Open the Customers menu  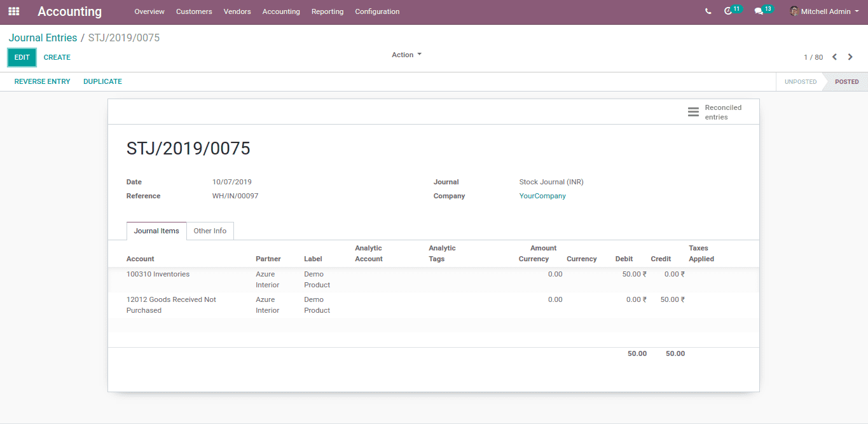point(194,11)
